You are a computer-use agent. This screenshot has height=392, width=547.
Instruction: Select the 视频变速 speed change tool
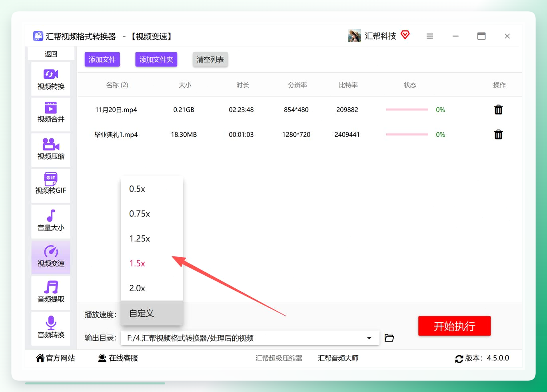(x=51, y=257)
